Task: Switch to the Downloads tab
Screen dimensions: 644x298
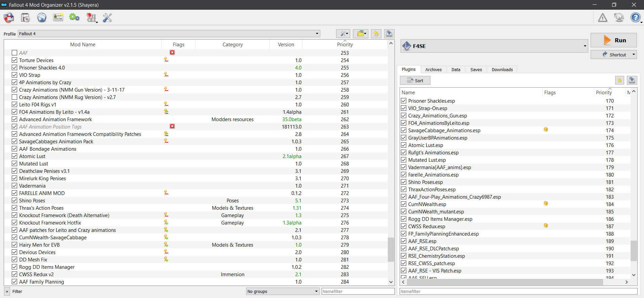Action: coord(502,69)
